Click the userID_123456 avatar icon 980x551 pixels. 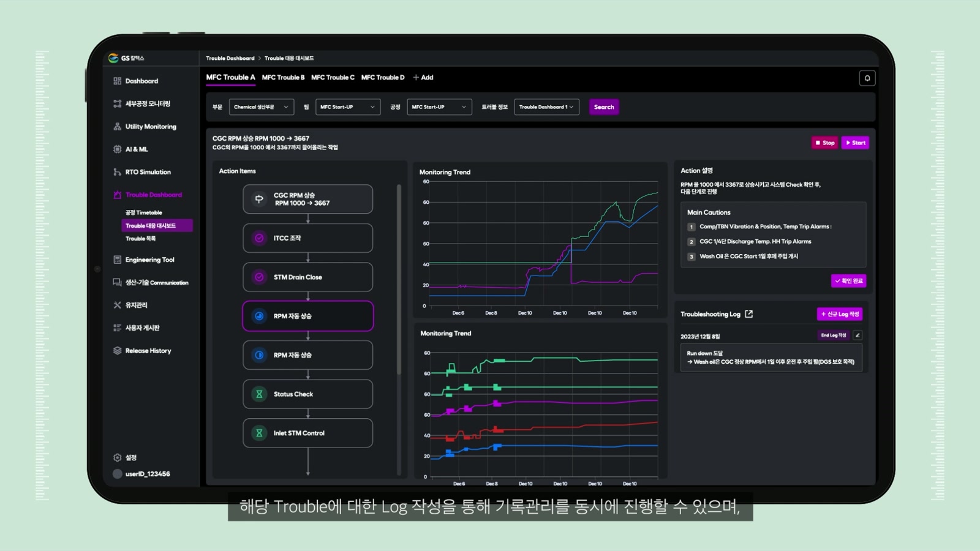click(117, 474)
